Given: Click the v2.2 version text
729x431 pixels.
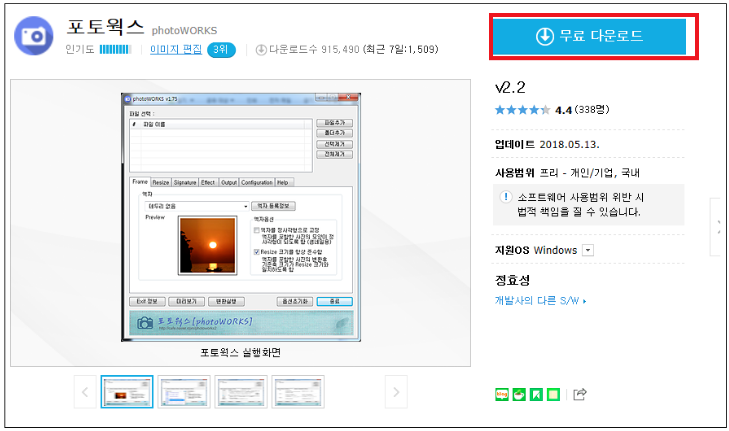Looking at the screenshot, I should coord(510,87).
